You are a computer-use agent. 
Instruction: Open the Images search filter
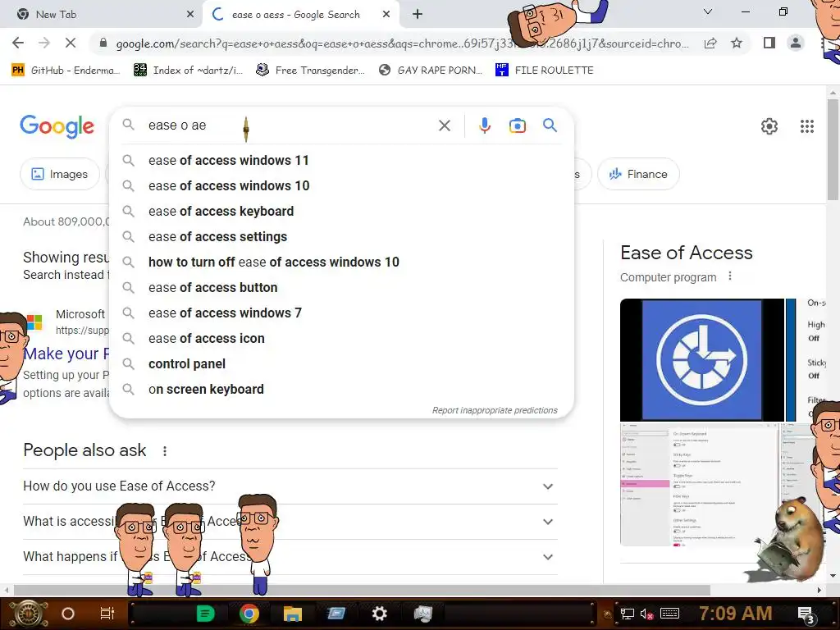click(59, 174)
